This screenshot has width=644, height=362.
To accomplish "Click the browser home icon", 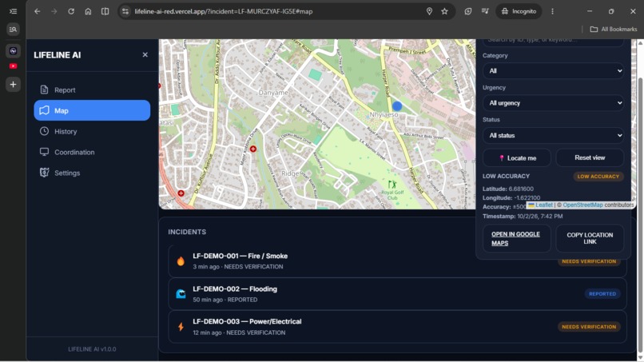I will pyautogui.click(x=88, y=11).
